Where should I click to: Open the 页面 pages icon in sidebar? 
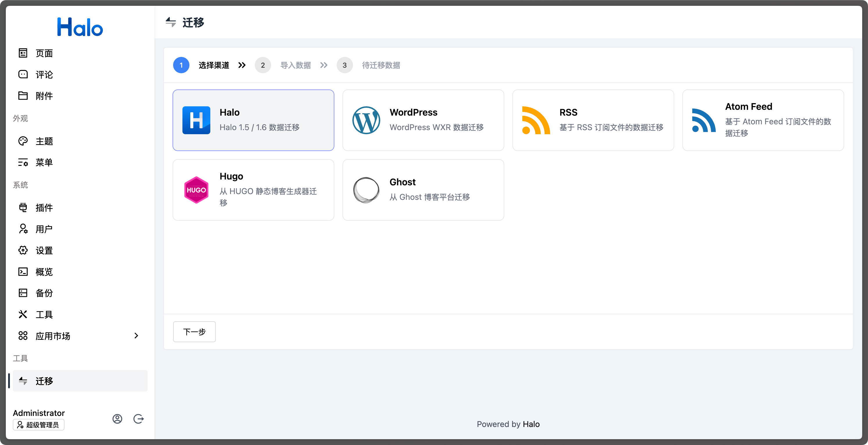[23, 53]
